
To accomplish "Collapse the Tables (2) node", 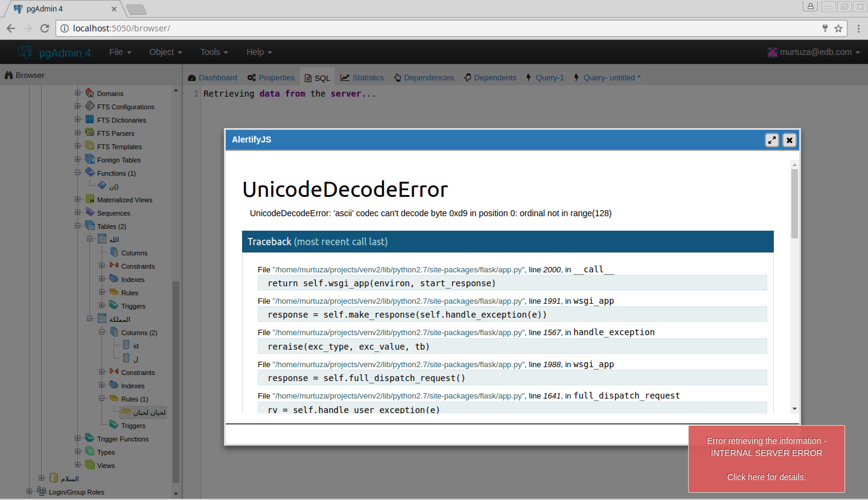I will point(78,226).
